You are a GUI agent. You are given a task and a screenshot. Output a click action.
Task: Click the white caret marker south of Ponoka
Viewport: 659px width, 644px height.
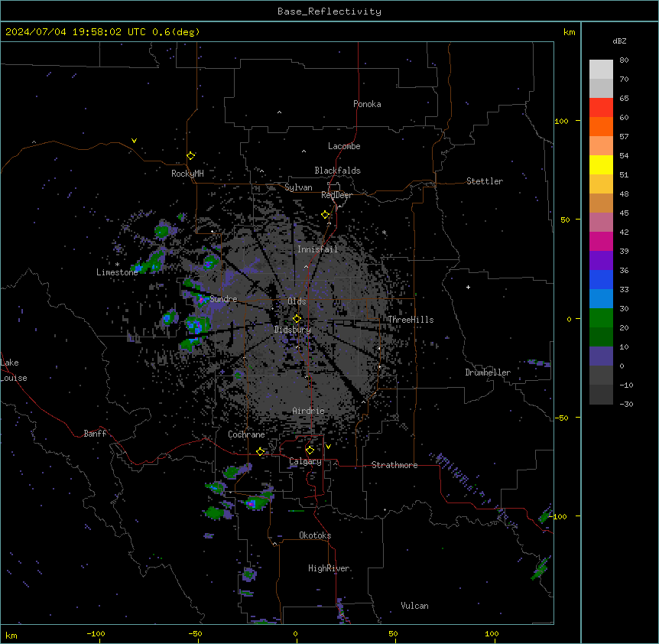pyautogui.click(x=280, y=112)
